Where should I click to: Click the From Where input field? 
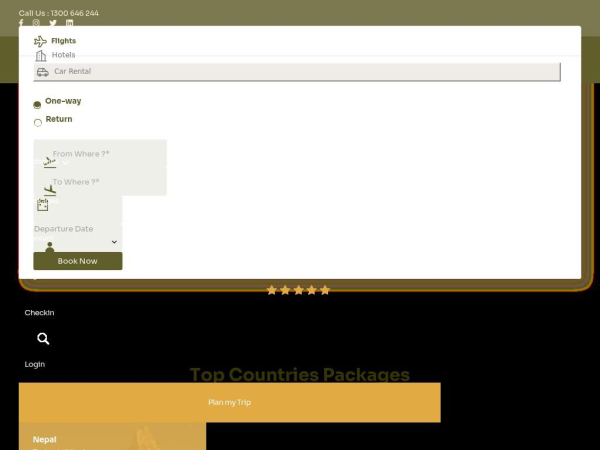(x=100, y=154)
